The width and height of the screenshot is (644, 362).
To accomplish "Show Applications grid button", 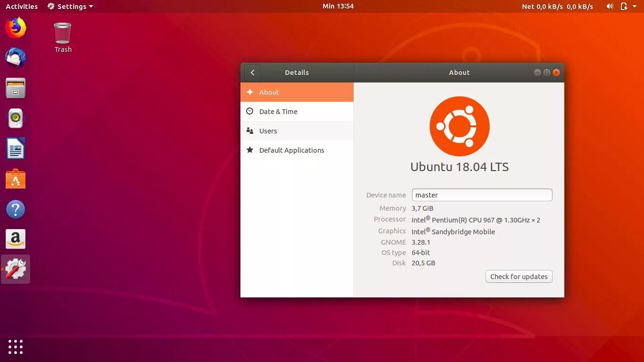I will pos(16,346).
